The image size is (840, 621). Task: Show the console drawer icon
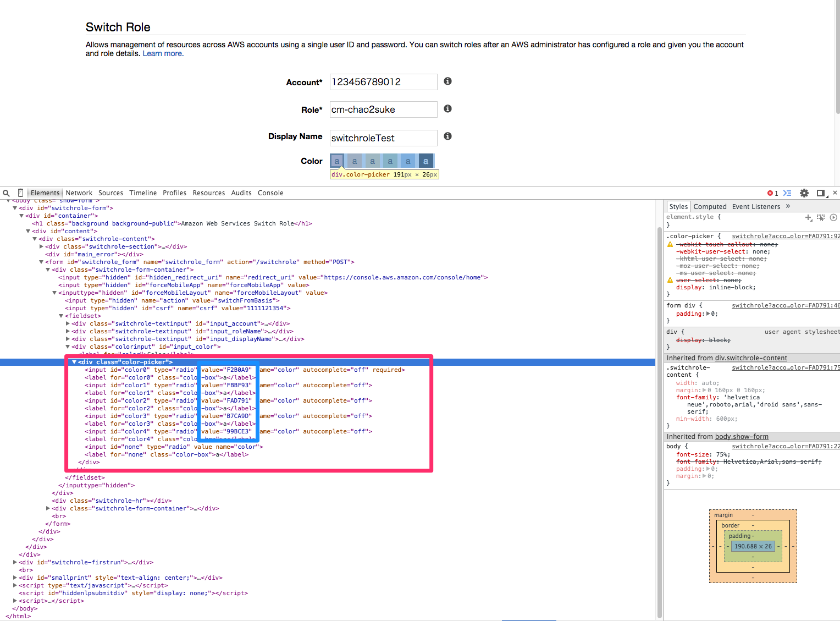[x=787, y=193]
